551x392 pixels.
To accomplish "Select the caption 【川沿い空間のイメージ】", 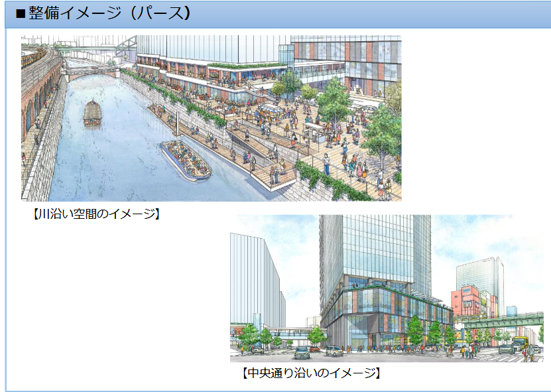I will 96,214.
